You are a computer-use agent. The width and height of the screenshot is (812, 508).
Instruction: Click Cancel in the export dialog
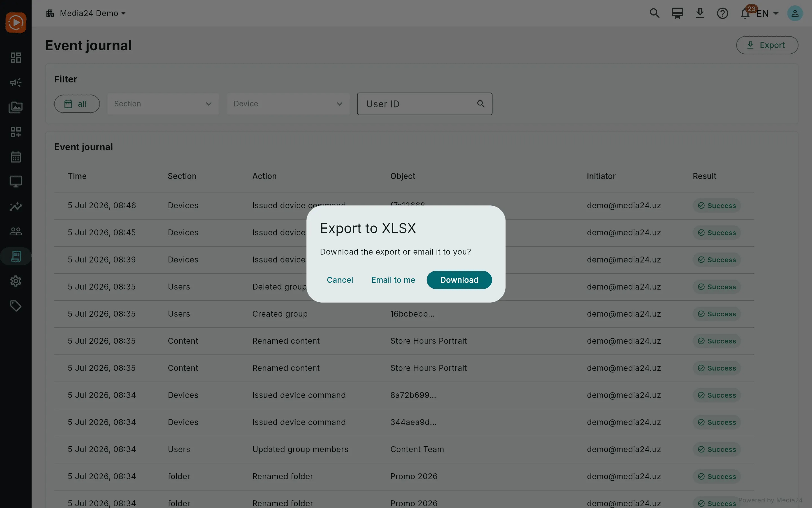tap(339, 280)
